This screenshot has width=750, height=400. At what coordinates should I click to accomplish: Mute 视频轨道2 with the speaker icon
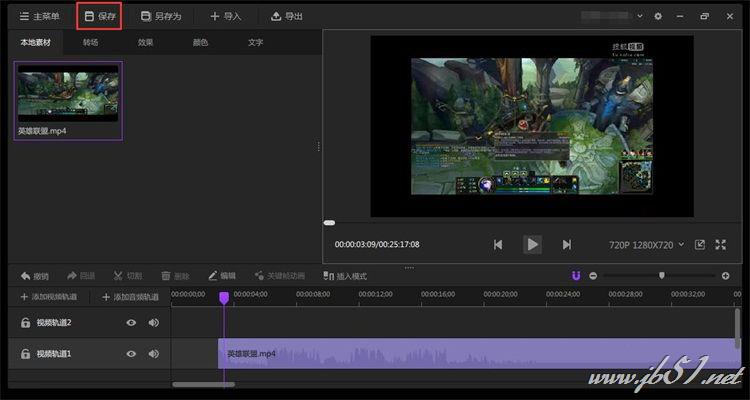point(154,323)
